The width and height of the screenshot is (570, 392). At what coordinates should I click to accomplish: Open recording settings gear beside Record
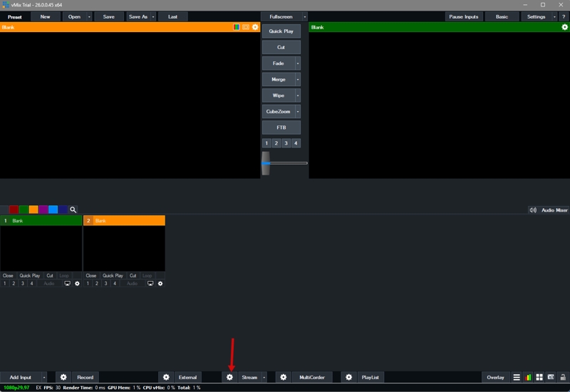pyautogui.click(x=63, y=377)
